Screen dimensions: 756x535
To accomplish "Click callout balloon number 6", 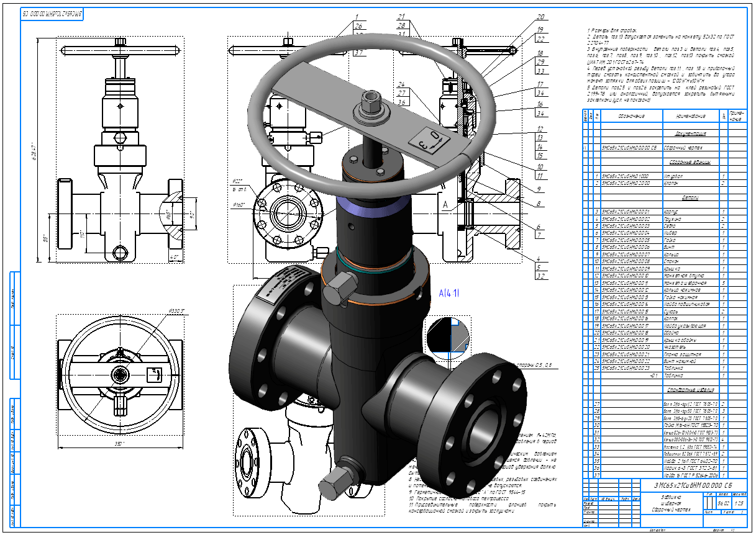I will [539, 227].
